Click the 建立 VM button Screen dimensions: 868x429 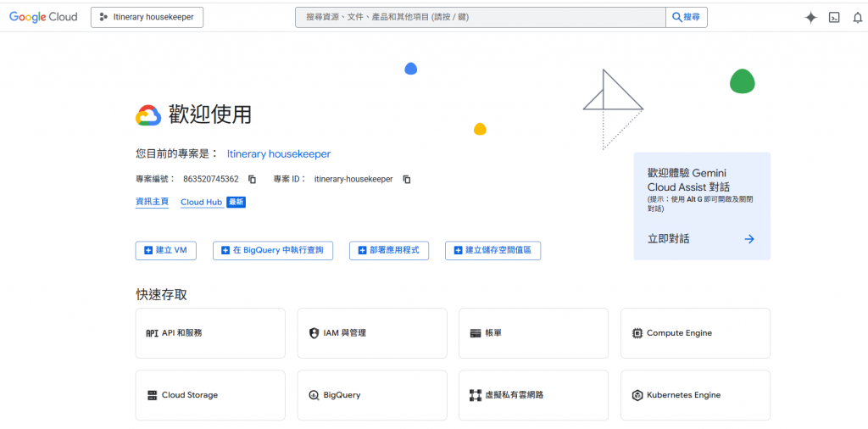(166, 250)
